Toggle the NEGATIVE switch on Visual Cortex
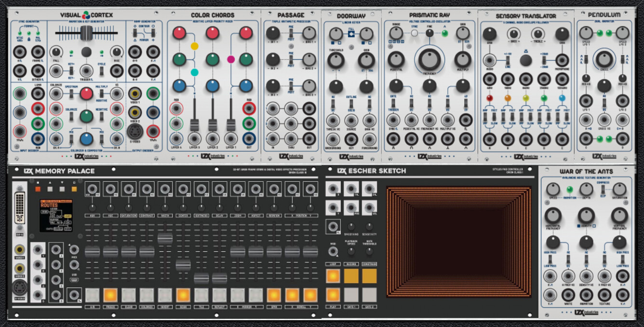The height and width of the screenshot is (327, 644). (x=101, y=116)
